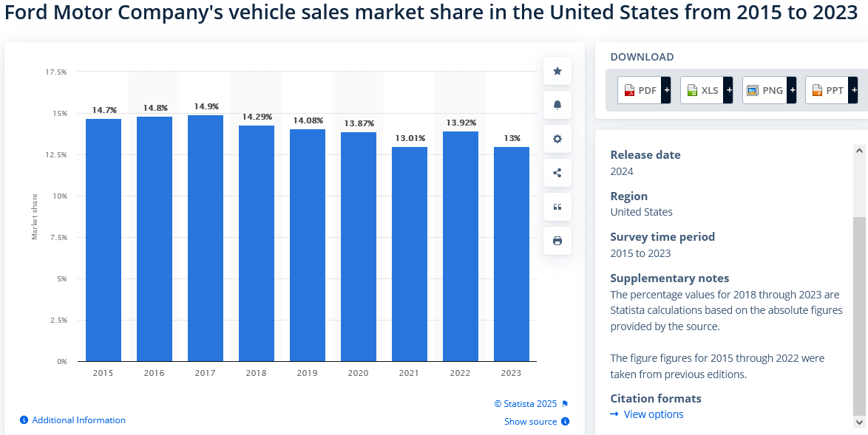Click the 2017 bar labeled 14.9%
Image resolution: width=868 pixels, height=435 pixels.
(x=206, y=239)
